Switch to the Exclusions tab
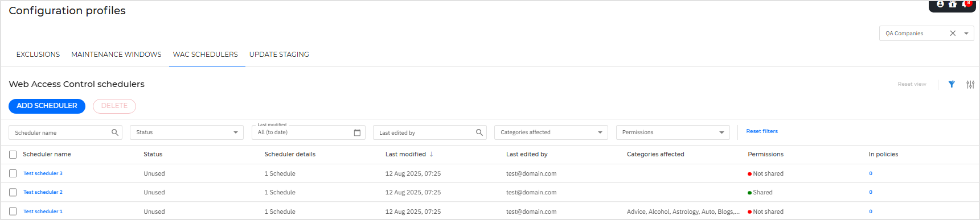Image resolution: width=980 pixels, height=220 pixels. [x=38, y=55]
